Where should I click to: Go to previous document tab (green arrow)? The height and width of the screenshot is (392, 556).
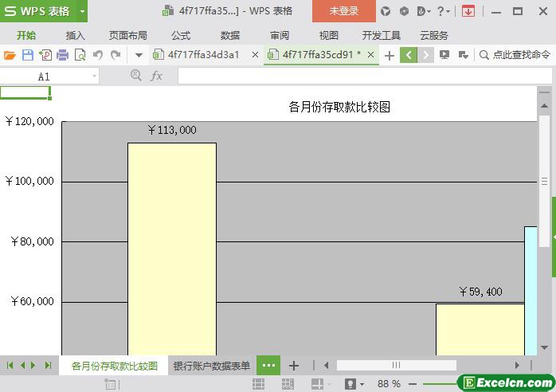pyautogui.click(x=409, y=55)
